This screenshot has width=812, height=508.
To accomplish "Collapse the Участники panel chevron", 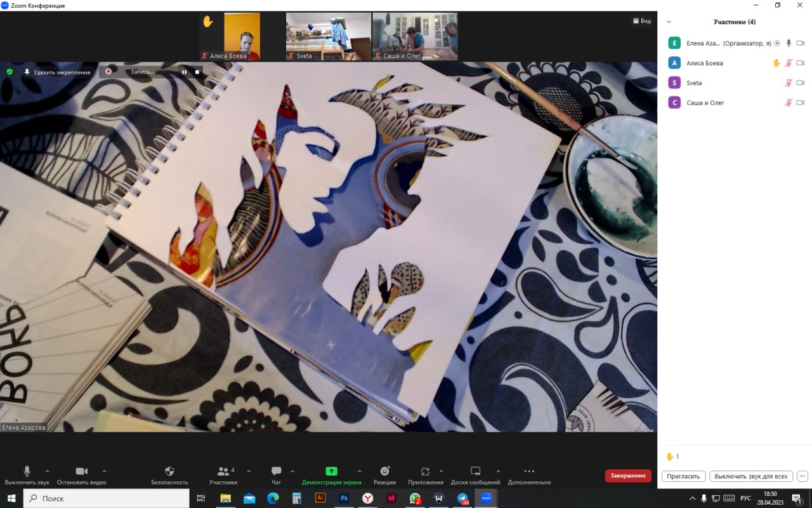I will [669, 22].
